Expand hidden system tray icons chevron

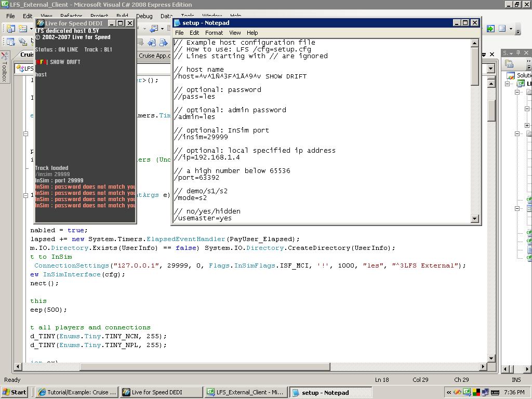[449, 393]
